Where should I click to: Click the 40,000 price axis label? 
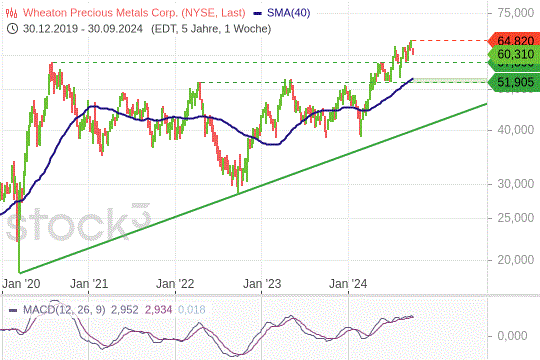click(x=515, y=130)
